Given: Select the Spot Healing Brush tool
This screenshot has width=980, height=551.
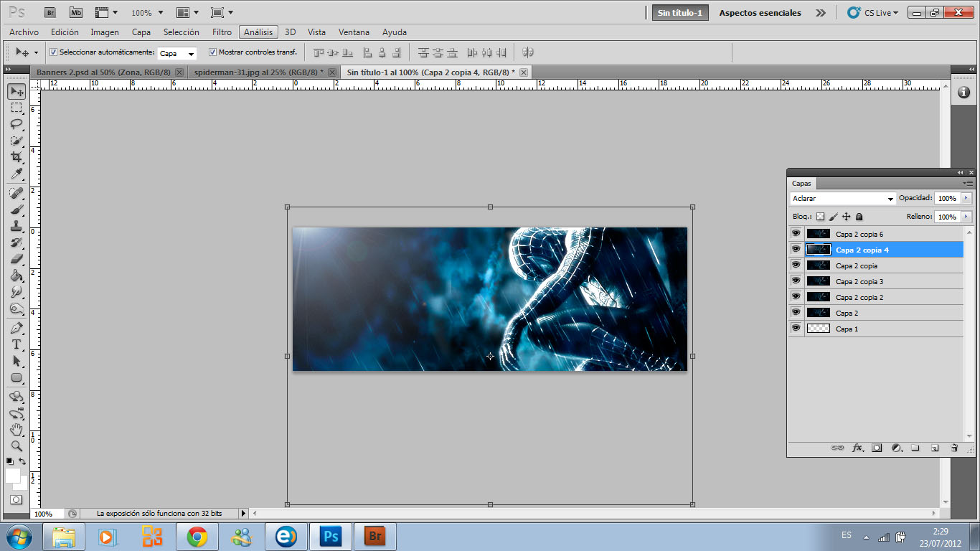Looking at the screenshot, I should (x=17, y=193).
